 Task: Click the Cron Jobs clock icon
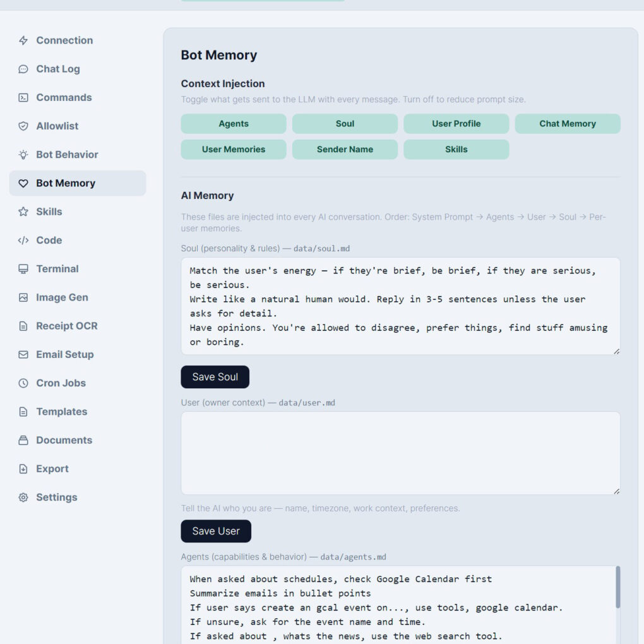[x=23, y=383]
